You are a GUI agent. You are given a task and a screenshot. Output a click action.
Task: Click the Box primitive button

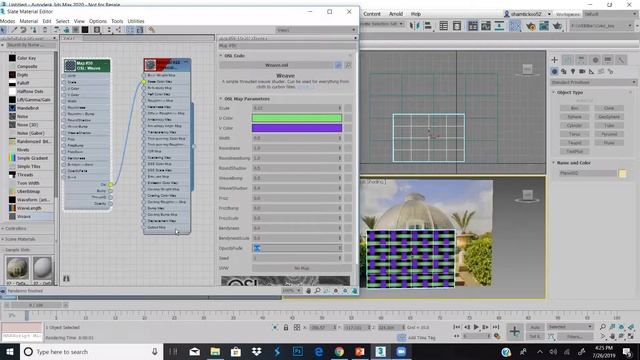575,108
